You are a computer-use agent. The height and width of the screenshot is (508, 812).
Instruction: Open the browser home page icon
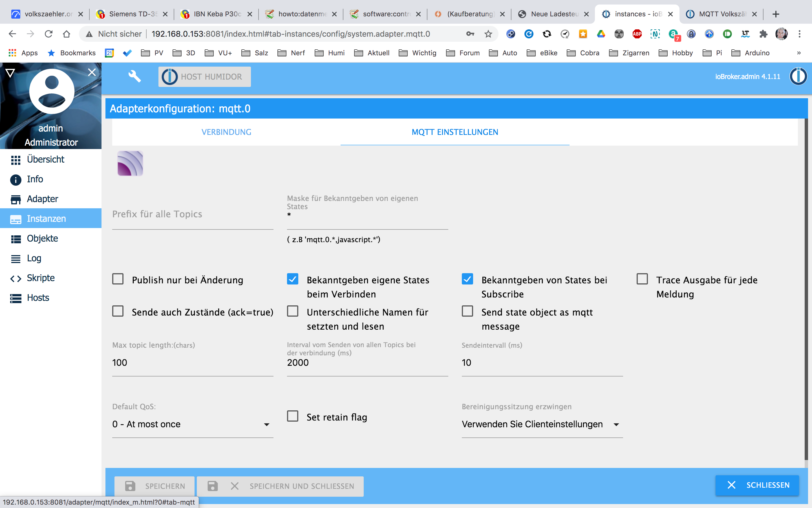[x=67, y=34]
